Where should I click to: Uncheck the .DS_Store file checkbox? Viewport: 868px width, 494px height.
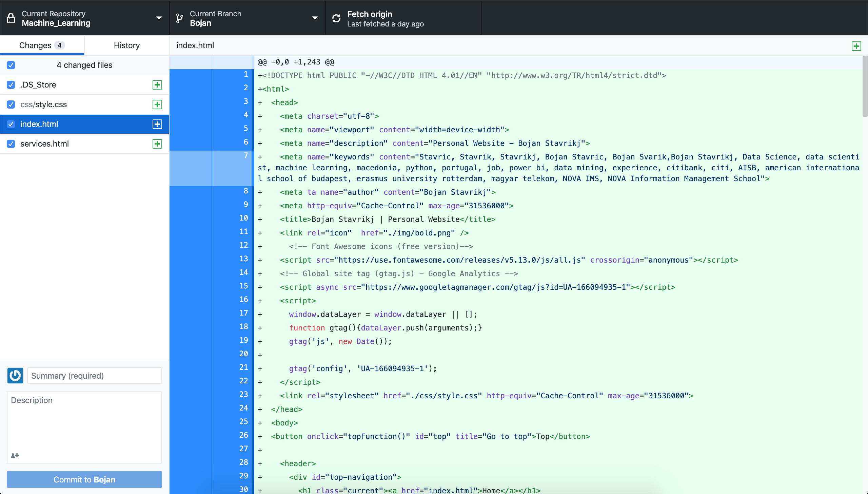tap(11, 85)
